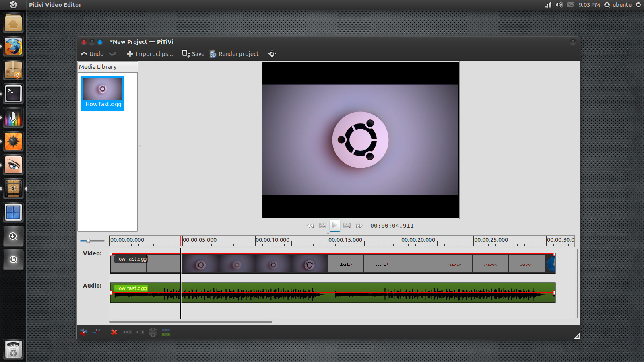Click the add keyframe icon in the bottom toolbar

pos(97,332)
